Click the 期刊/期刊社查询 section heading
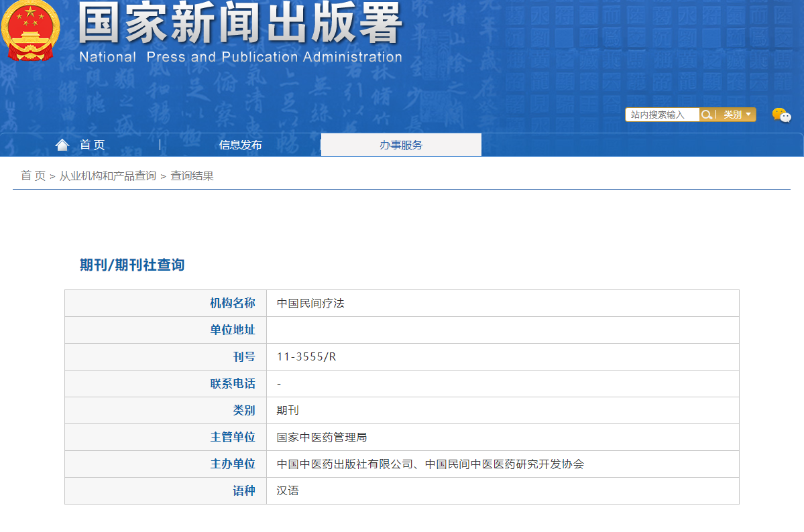 coord(131,265)
